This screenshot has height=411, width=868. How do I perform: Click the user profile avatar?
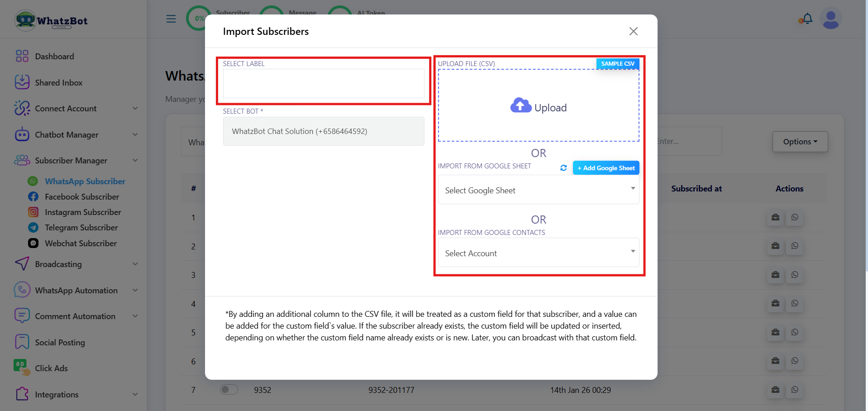[x=831, y=19]
